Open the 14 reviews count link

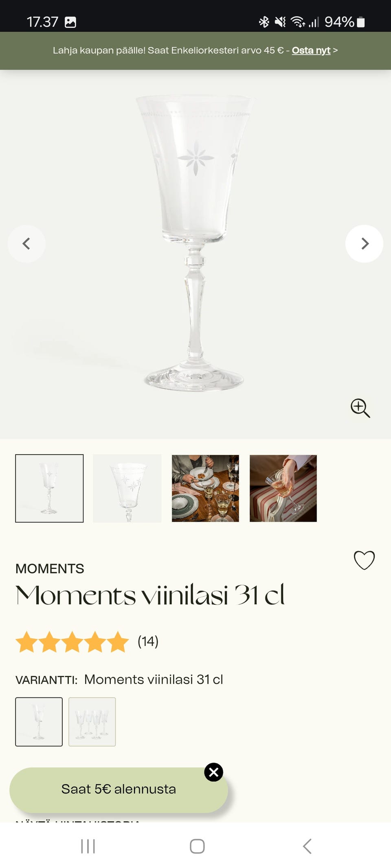(148, 642)
